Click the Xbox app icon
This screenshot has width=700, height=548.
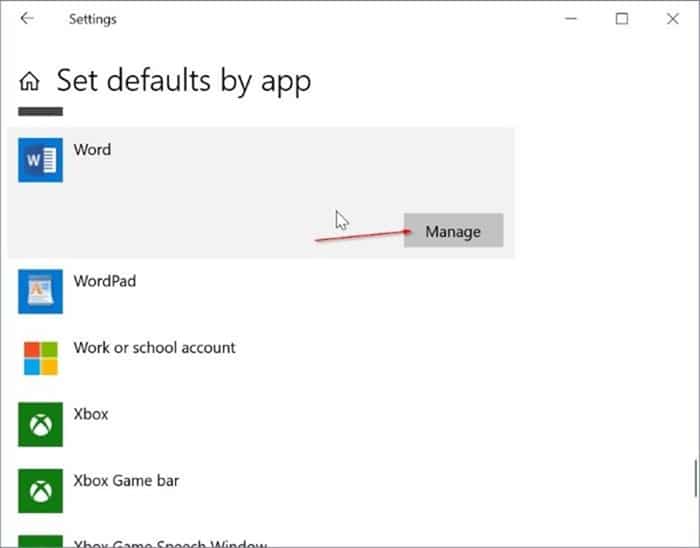(x=40, y=424)
